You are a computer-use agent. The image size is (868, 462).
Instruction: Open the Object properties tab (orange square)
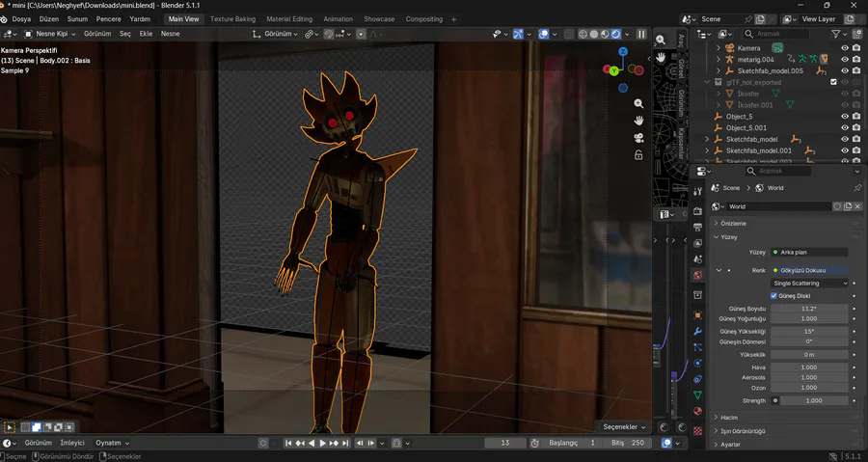[697, 315]
